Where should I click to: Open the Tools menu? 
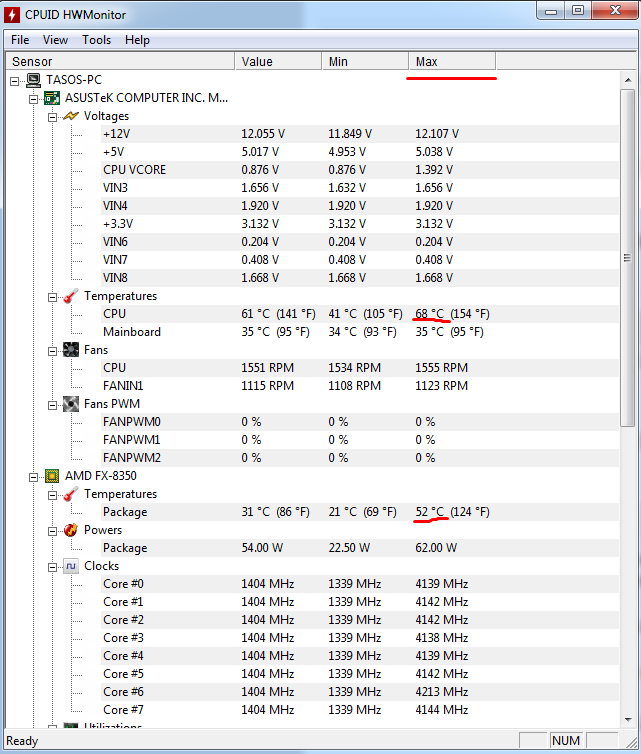(96, 40)
